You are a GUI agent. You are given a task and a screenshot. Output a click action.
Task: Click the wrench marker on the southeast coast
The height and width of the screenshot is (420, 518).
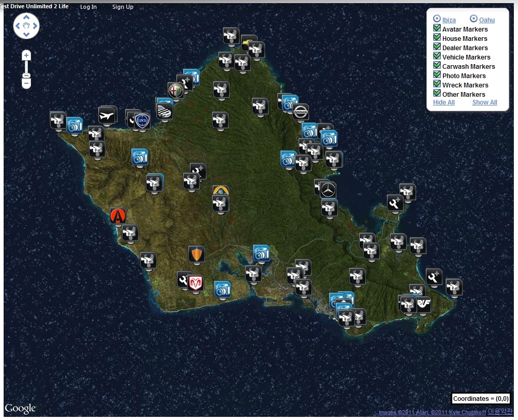[434, 277]
